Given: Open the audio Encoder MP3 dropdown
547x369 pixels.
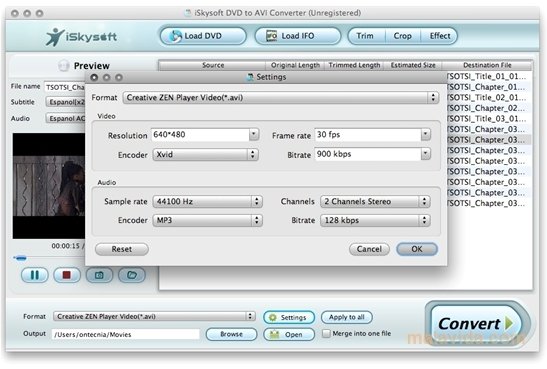Looking at the screenshot, I should point(208,220).
